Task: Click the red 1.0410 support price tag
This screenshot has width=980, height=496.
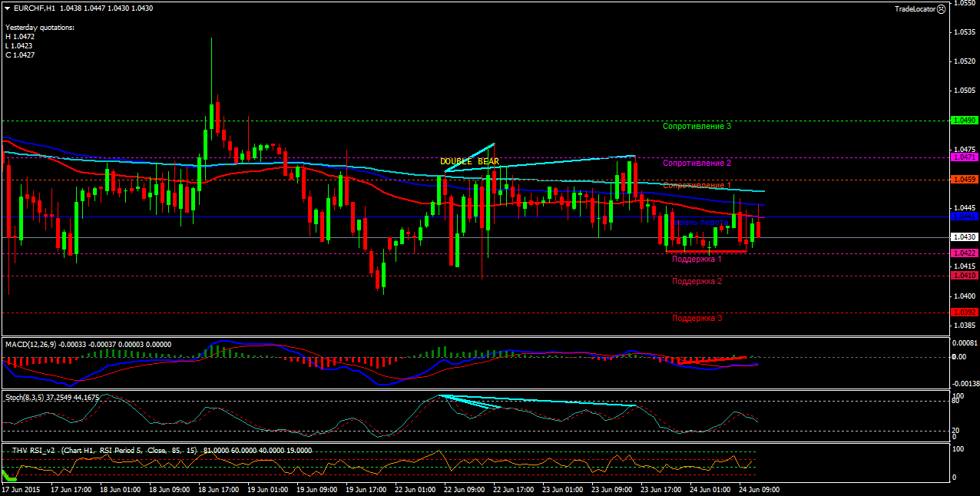Action: pyautogui.click(x=964, y=275)
